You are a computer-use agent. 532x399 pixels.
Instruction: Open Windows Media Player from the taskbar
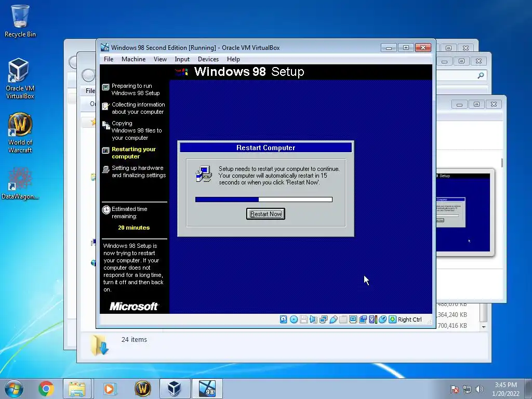click(109, 389)
